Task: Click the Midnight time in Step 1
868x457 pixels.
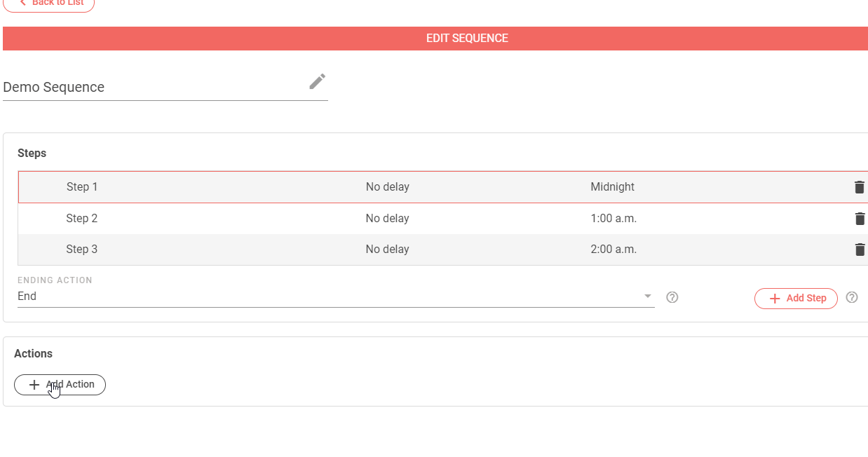Action: point(612,187)
